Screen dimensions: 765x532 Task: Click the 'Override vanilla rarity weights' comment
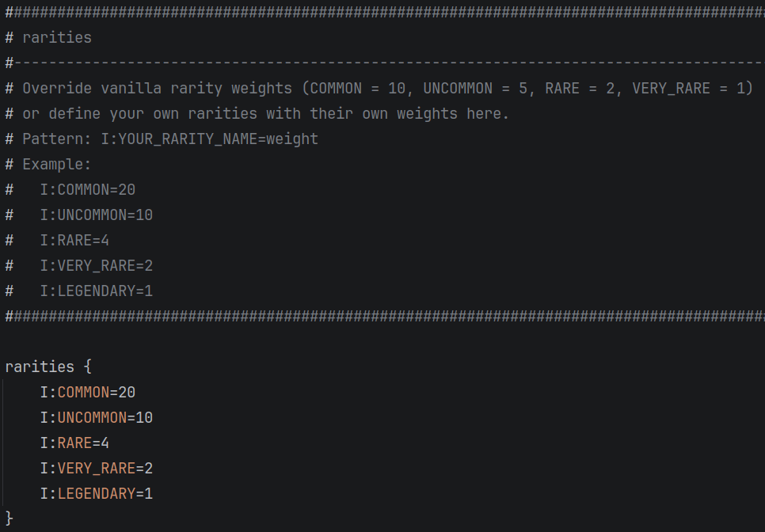coord(157,88)
